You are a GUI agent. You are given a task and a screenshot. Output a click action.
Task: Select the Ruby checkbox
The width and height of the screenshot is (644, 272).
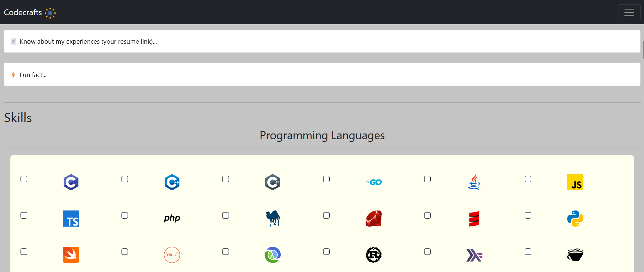click(x=327, y=215)
